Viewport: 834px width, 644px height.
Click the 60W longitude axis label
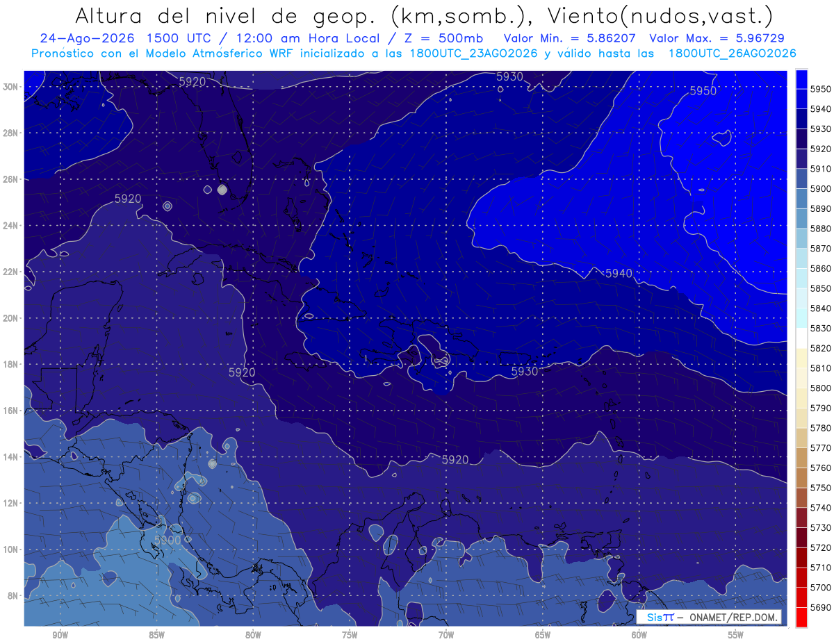[639, 636]
